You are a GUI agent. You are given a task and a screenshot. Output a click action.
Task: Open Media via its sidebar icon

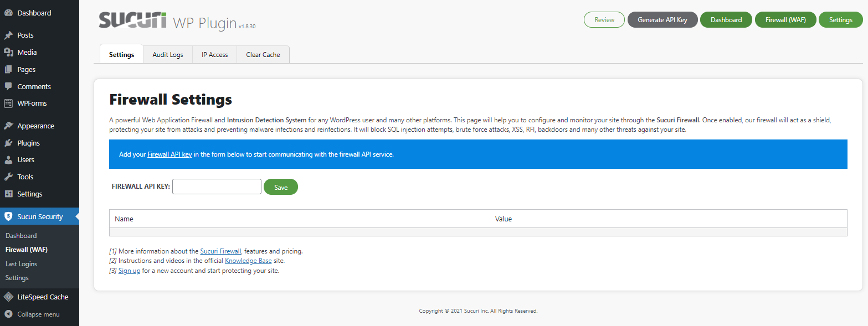point(8,53)
